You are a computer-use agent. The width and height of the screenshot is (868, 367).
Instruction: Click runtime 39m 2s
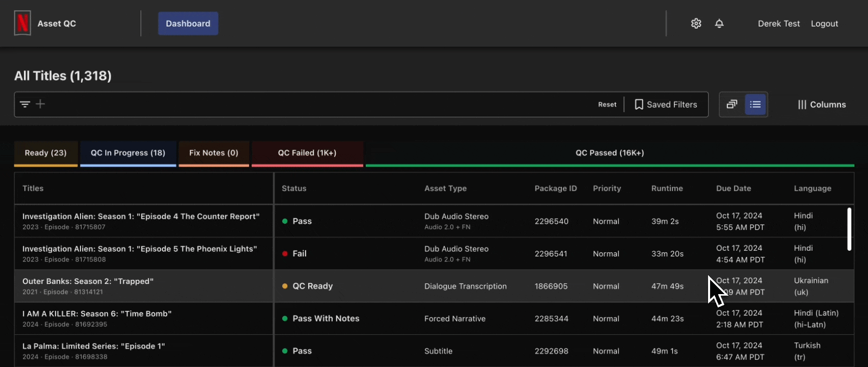[x=665, y=221]
